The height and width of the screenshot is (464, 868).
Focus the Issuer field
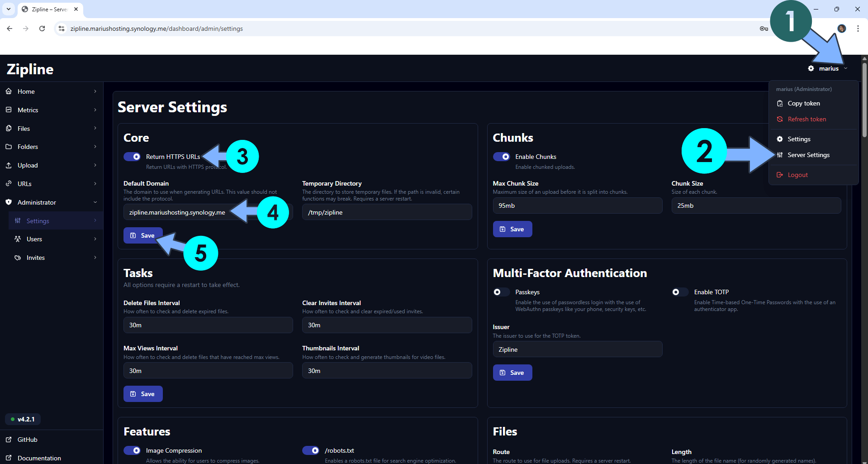coord(578,349)
